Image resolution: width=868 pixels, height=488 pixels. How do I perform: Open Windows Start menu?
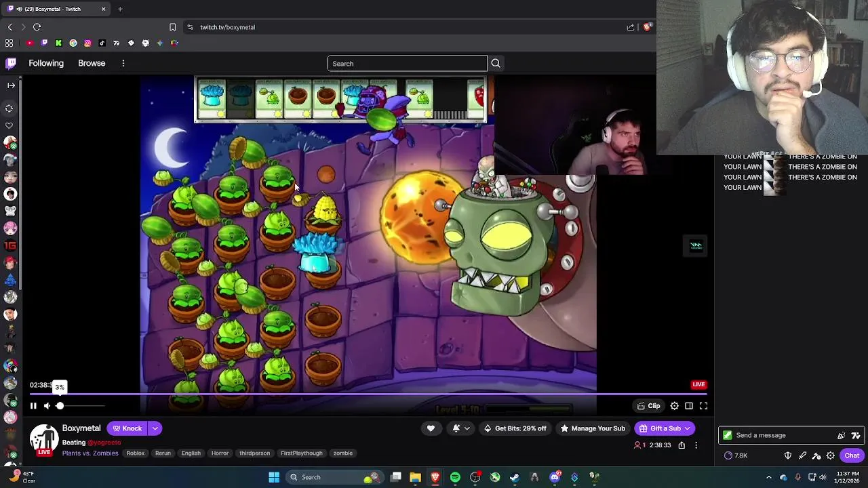click(274, 477)
